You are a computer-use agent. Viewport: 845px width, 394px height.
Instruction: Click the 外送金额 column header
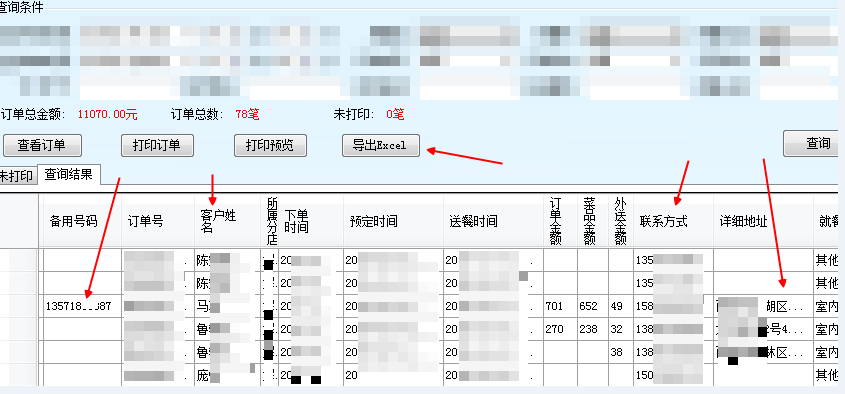point(621,221)
